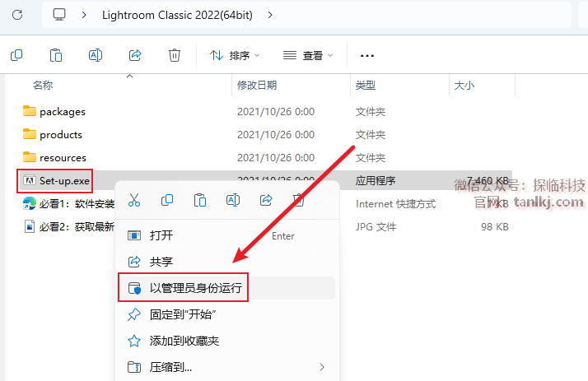Screen dimensions: 588x381
Task: Click the This PC monitor icon
Action: 59,15
